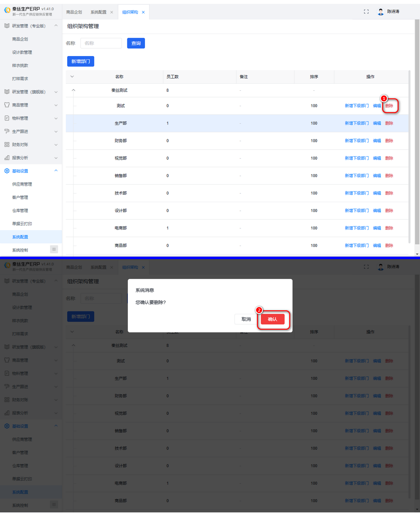Expand the 生产跟进 sidebar menu chevron
The image size is (420, 516).
click(56, 131)
